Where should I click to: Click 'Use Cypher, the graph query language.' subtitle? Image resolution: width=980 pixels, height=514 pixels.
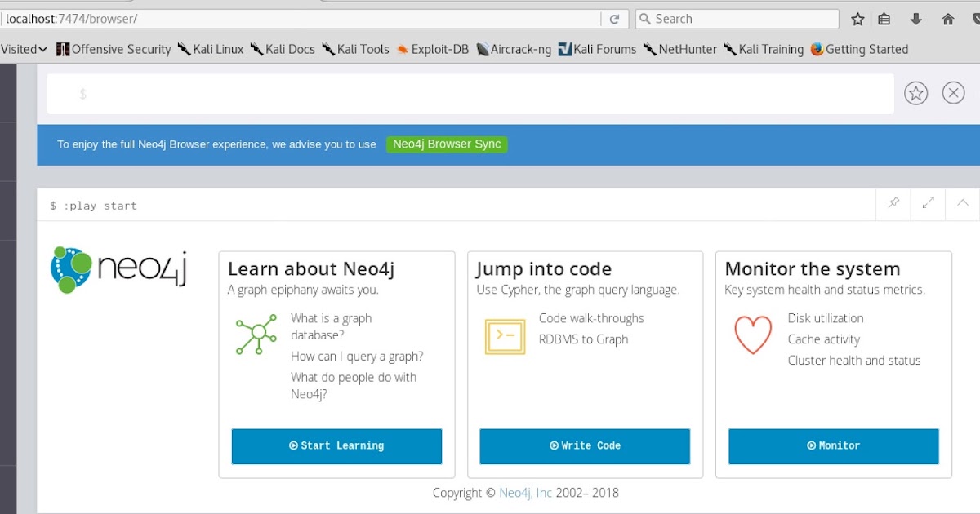pos(578,290)
